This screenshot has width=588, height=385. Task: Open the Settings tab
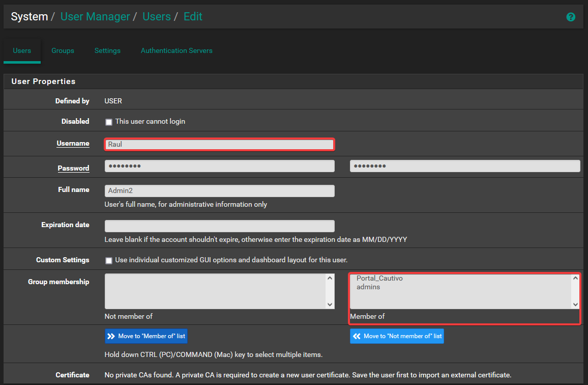(x=107, y=50)
